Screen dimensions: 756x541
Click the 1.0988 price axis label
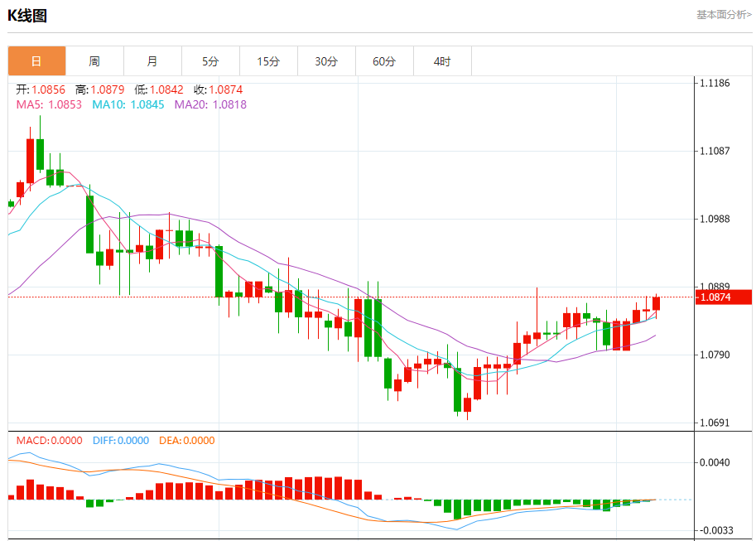click(715, 219)
